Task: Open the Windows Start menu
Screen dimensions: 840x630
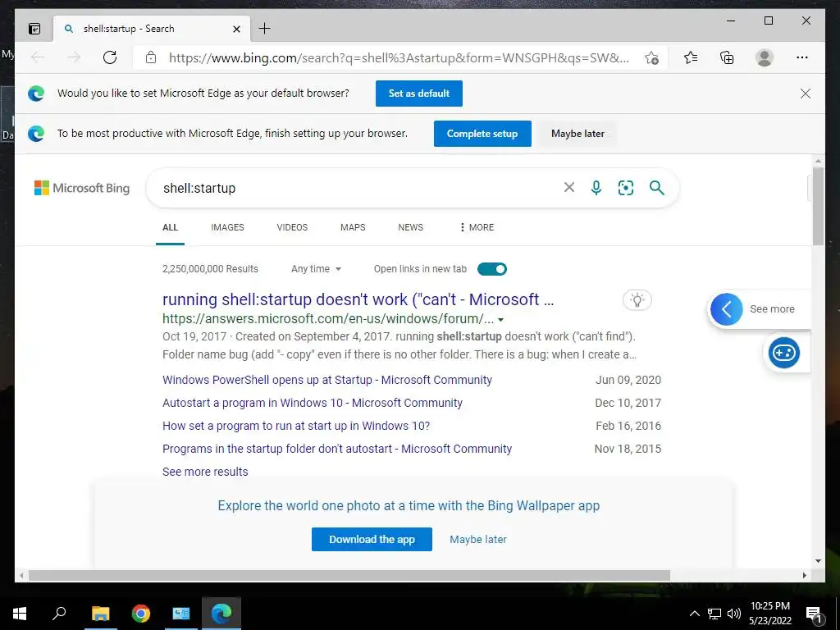Action: click(x=20, y=614)
